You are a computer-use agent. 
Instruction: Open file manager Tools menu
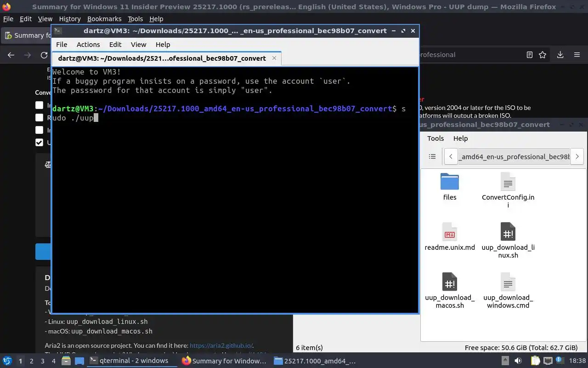[435, 138]
